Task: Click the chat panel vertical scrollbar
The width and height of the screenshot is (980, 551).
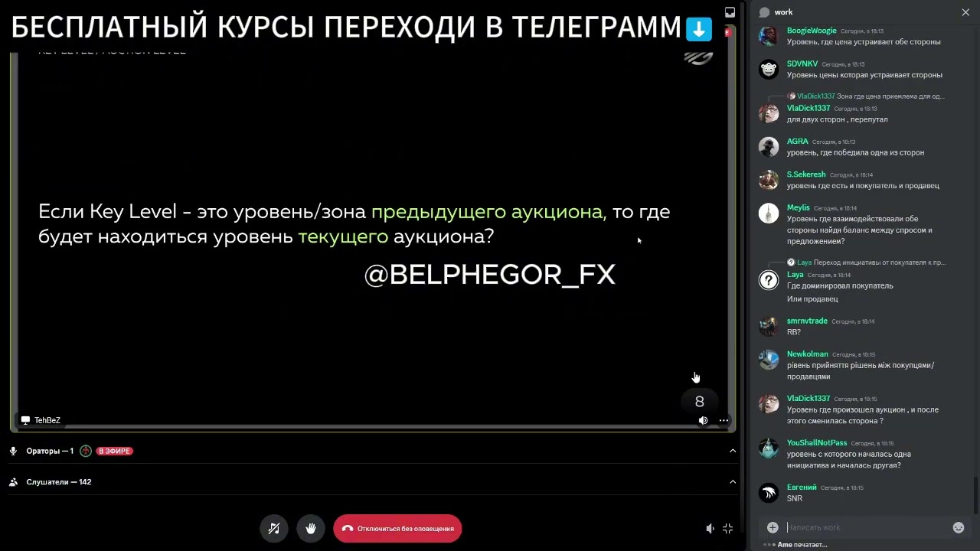Action: coord(975,496)
